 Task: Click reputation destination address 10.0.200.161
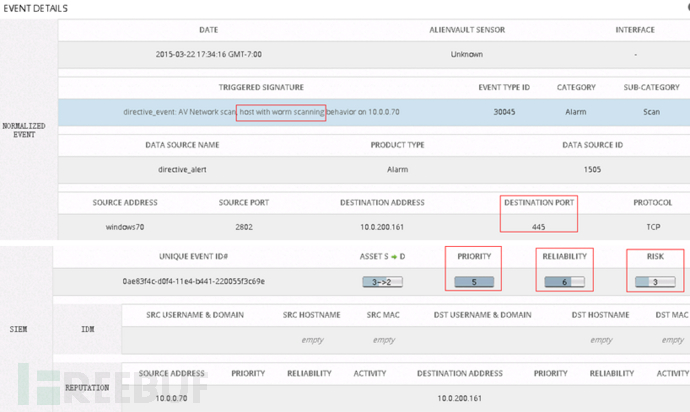click(459, 398)
